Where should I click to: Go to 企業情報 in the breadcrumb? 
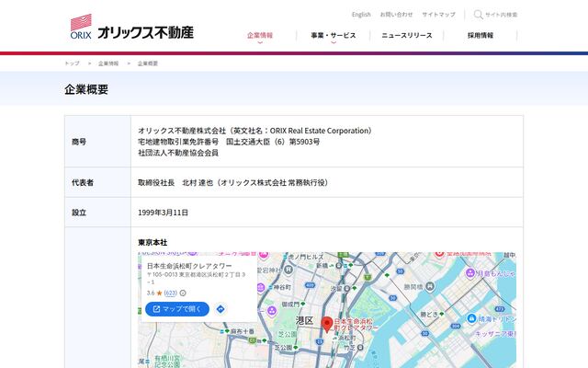pyautogui.click(x=108, y=63)
